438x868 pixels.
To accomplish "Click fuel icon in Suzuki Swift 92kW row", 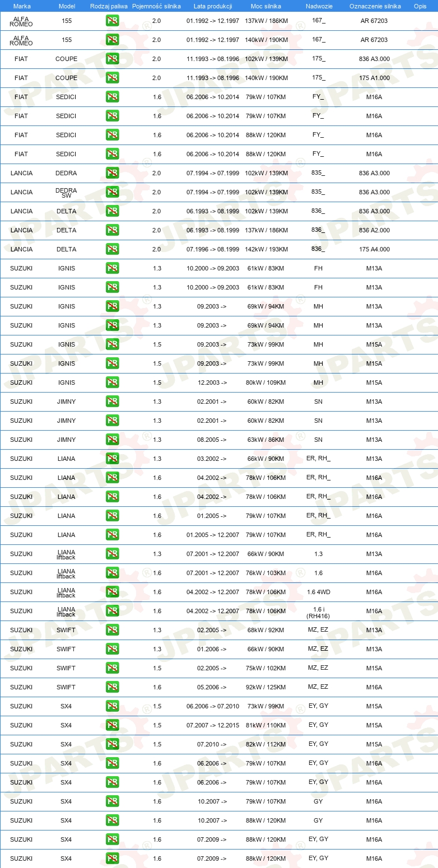I will (112, 687).
